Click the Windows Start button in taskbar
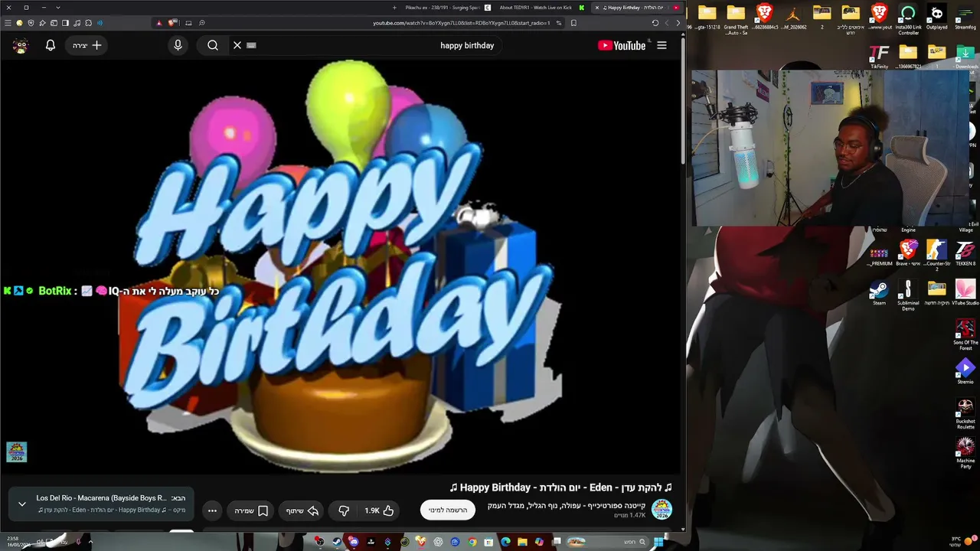The width and height of the screenshot is (980, 551). pyautogui.click(x=658, y=542)
